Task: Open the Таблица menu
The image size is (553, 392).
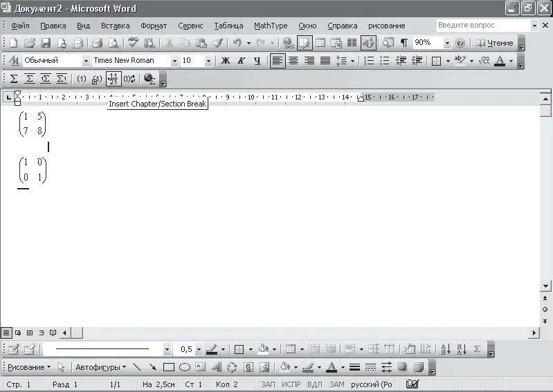Action: [228, 26]
